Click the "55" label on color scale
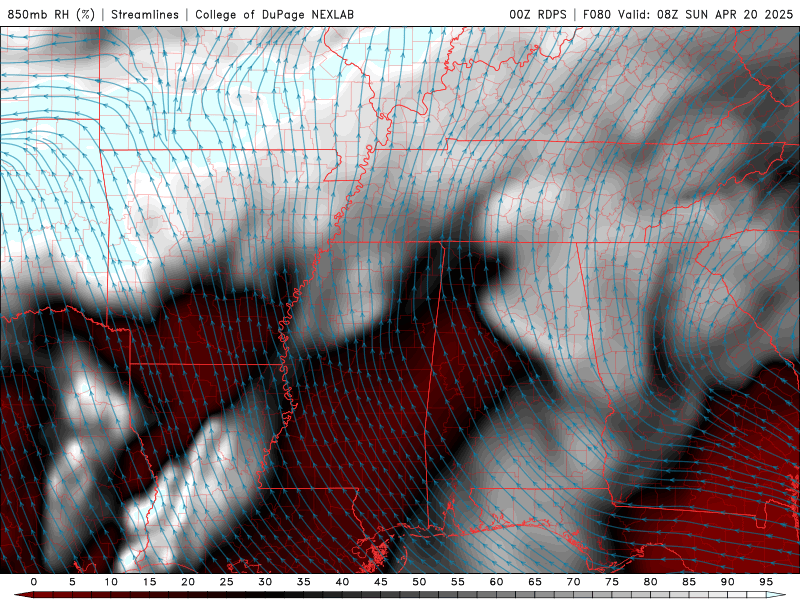Viewport: 800px width, 600px height. 458,582
